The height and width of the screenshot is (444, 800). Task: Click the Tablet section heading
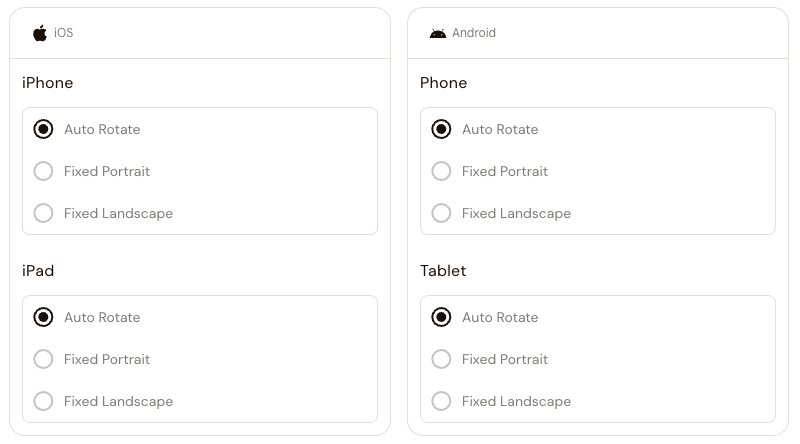443,271
